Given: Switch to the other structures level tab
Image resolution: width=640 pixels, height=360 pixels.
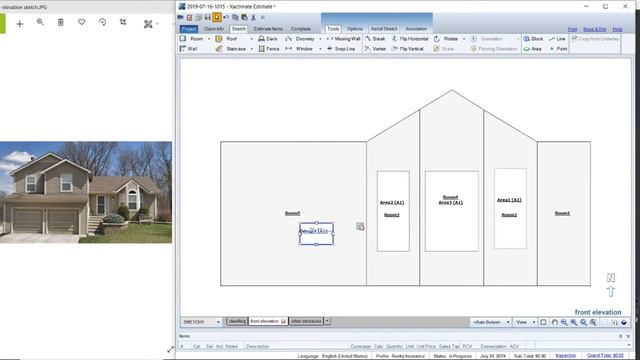Looking at the screenshot, I should 306,321.
